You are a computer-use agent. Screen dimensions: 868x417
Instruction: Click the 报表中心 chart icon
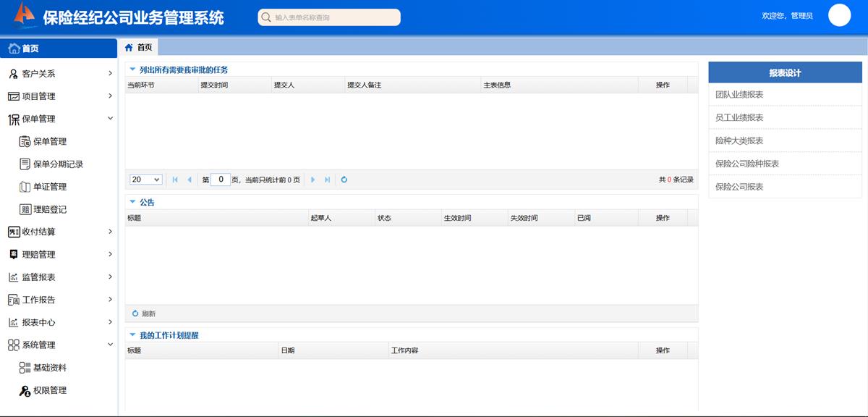click(x=14, y=322)
